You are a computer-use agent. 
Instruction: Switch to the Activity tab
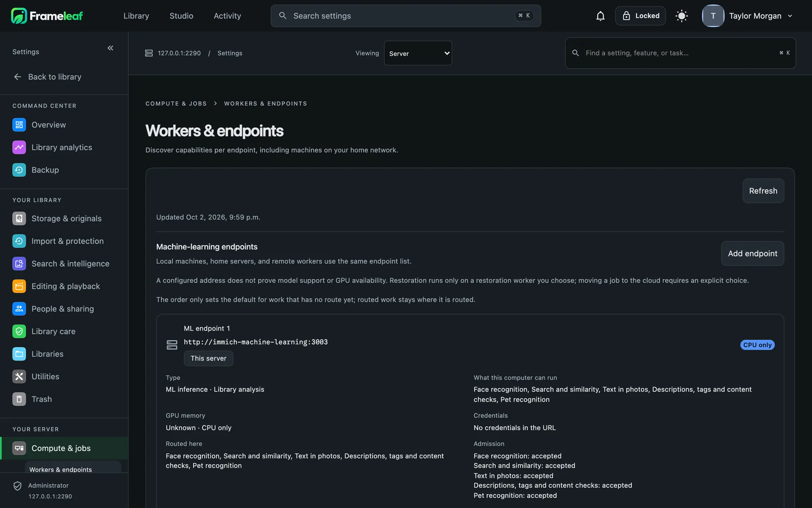(227, 16)
